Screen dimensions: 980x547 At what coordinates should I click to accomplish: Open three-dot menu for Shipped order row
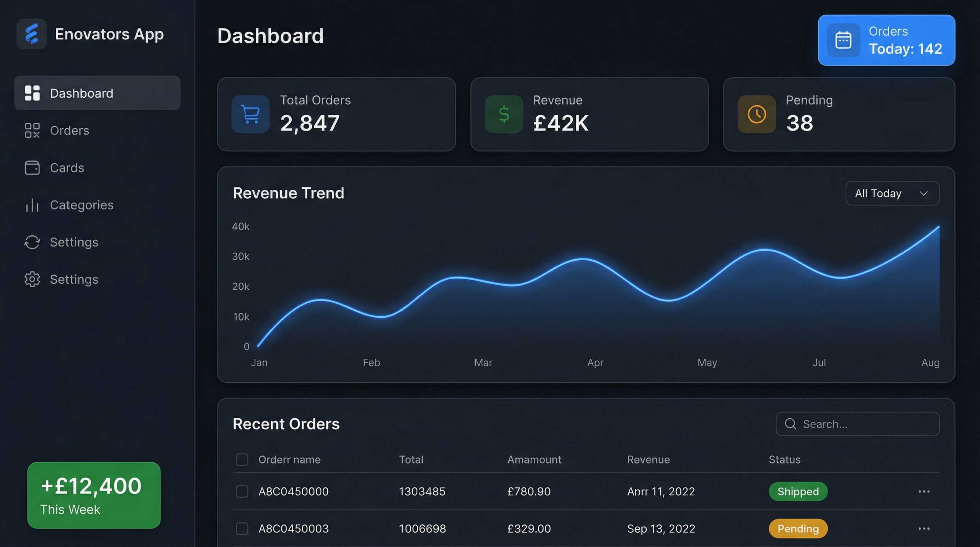[x=924, y=491]
